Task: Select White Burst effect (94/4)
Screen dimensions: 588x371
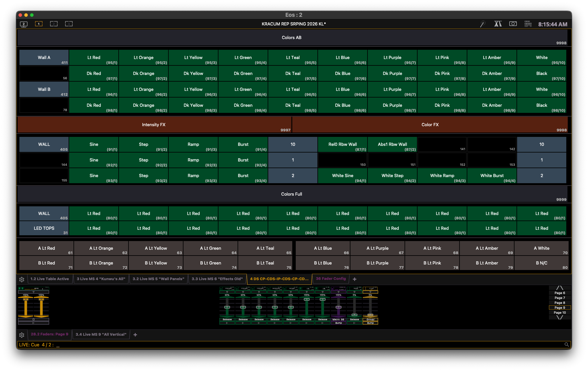Action: tap(492, 176)
